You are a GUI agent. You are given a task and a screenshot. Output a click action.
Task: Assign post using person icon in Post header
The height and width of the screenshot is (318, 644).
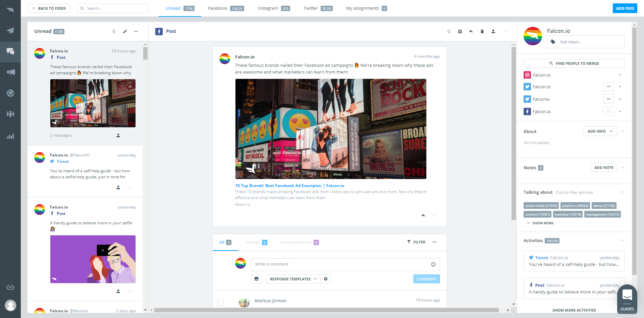click(493, 31)
